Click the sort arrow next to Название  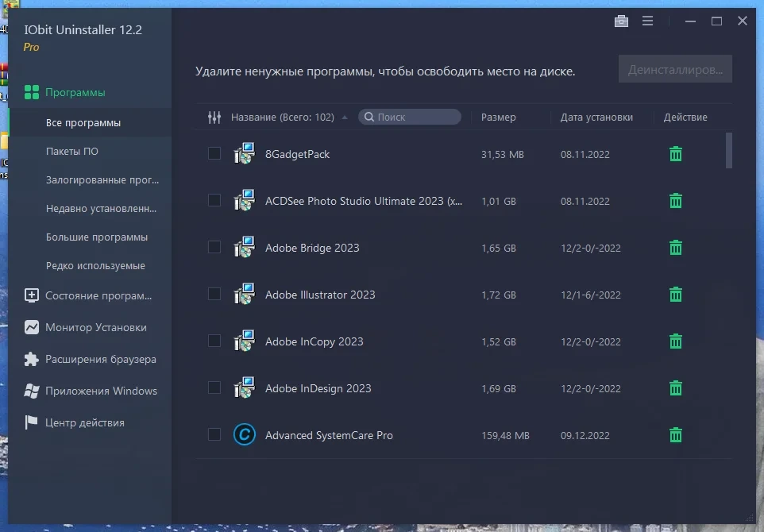point(345,118)
